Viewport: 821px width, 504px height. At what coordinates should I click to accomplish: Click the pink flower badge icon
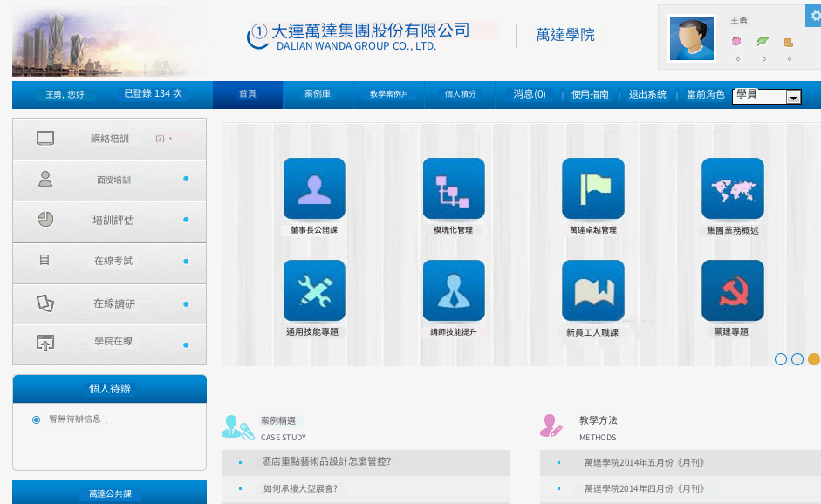click(x=736, y=42)
